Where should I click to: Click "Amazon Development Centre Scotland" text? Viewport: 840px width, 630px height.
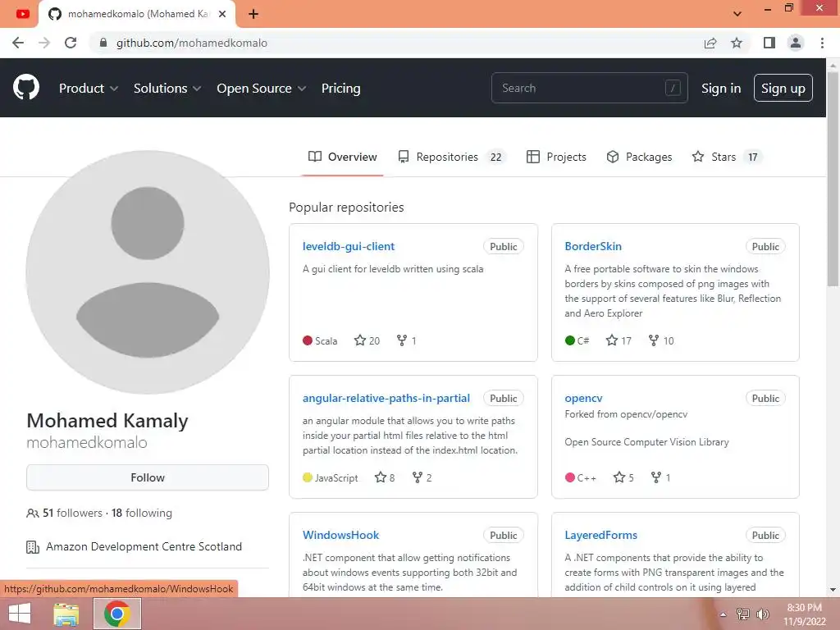tap(144, 546)
